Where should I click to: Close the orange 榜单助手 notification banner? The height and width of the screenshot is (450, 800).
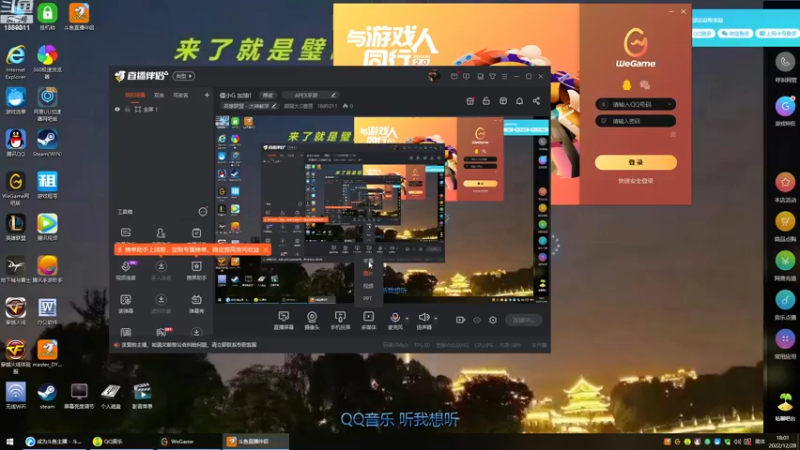coord(265,249)
